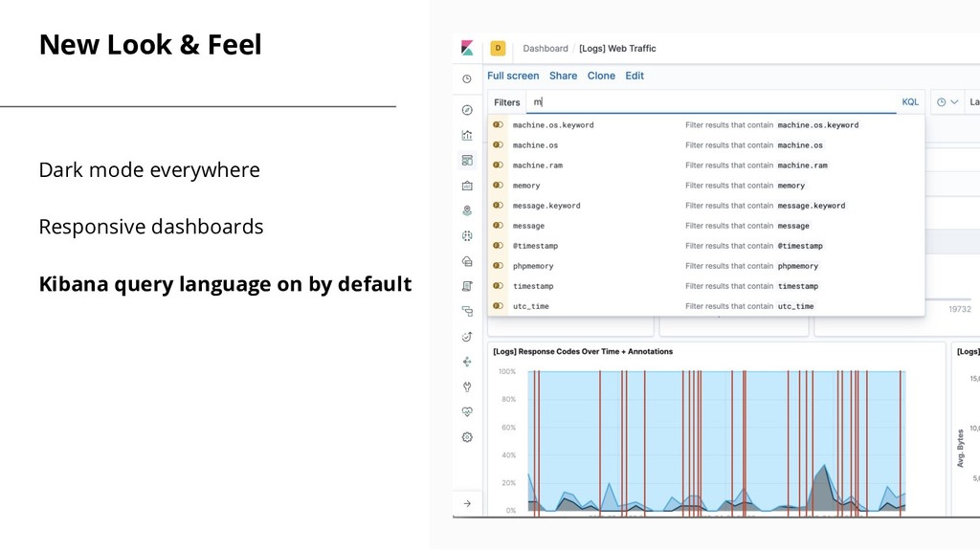Click the KQL language switcher
The width and height of the screenshot is (980, 551).
(x=910, y=101)
